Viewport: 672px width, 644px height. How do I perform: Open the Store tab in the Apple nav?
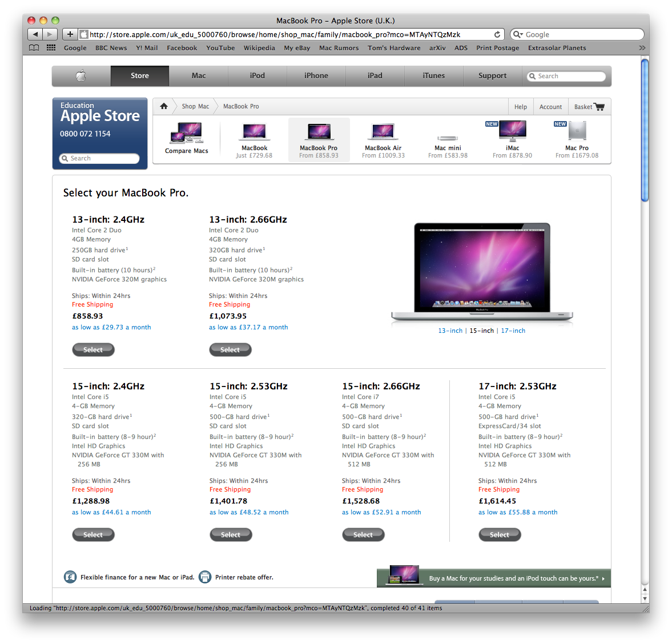140,76
